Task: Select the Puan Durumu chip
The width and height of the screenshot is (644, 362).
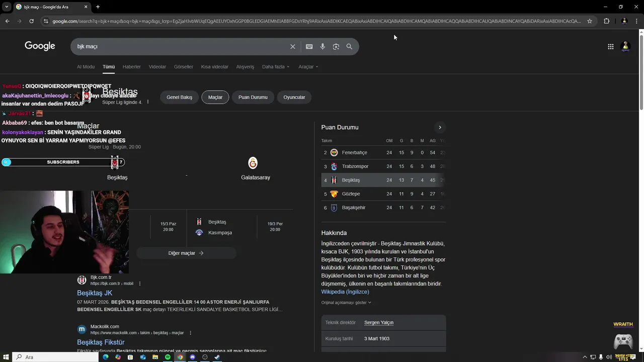Action: pos(253,97)
